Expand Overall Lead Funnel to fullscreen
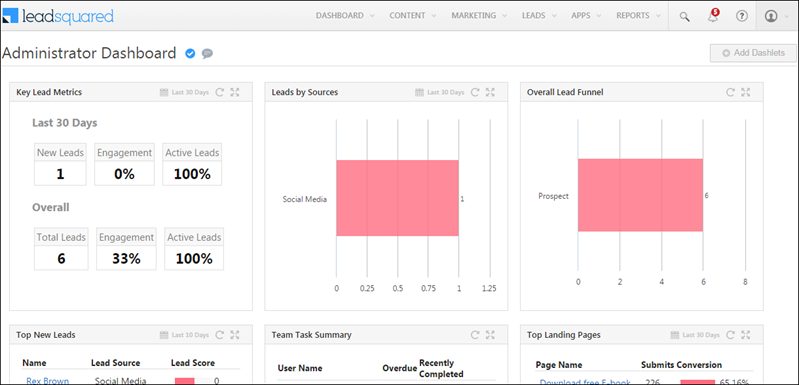 point(746,92)
